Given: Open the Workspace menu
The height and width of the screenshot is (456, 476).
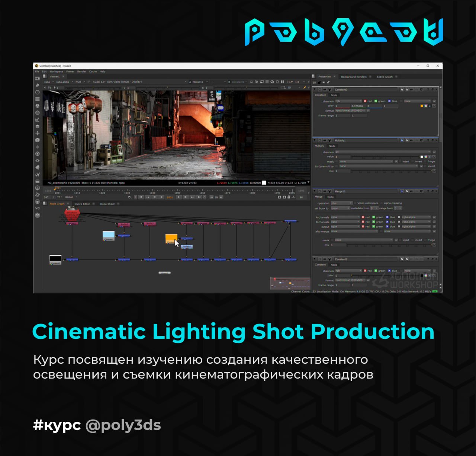Looking at the screenshot, I should coord(56,71).
